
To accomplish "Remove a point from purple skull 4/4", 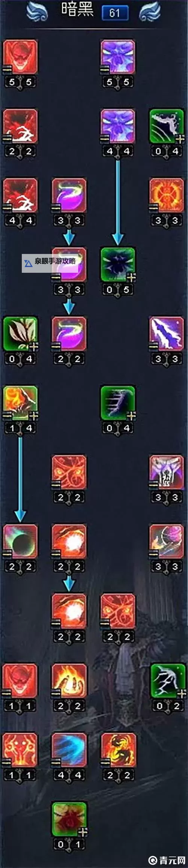I will 105,139.
